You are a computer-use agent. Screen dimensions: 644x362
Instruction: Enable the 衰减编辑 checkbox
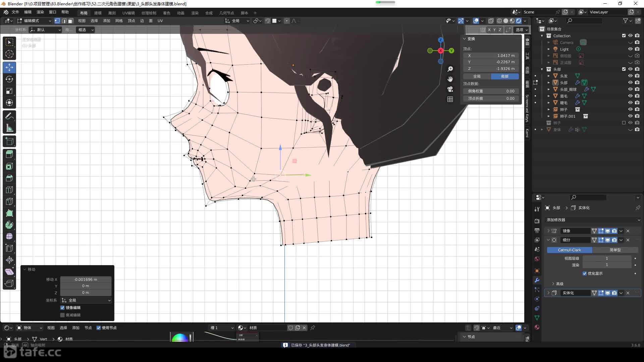coord(62,315)
